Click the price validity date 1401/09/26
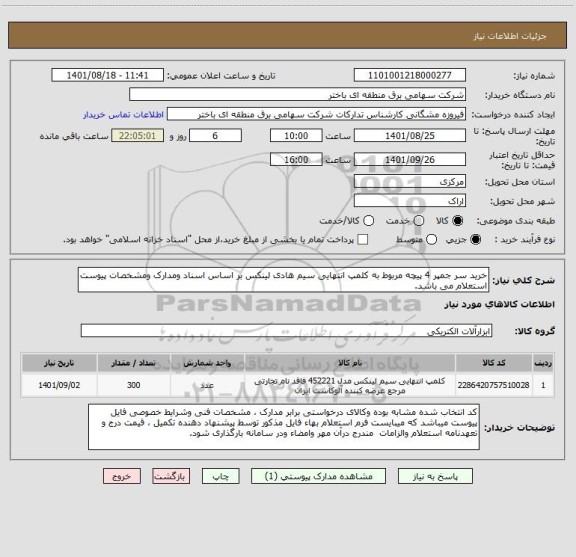The height and width of the screenshot is (557, 576). pyautogui.click(x=410, y=159)
